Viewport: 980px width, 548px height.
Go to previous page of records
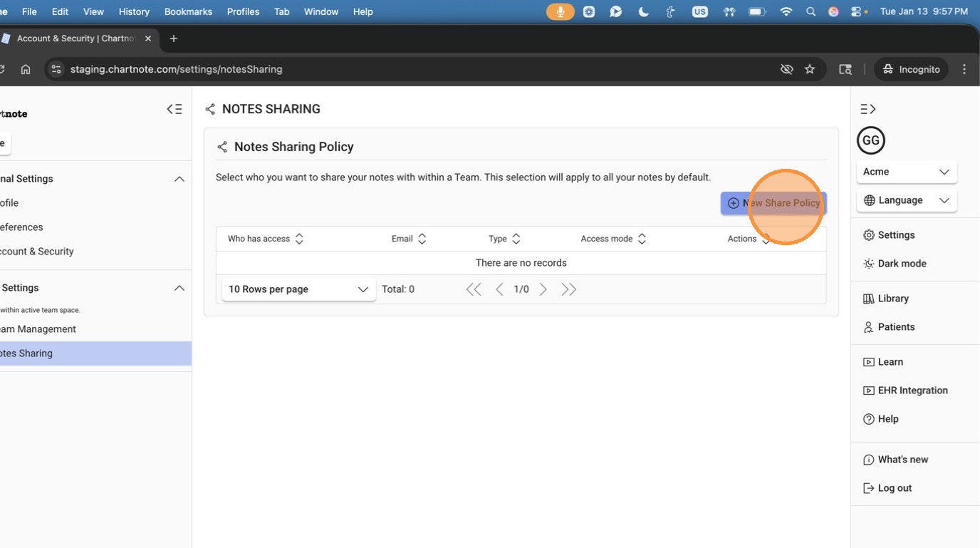499,289
